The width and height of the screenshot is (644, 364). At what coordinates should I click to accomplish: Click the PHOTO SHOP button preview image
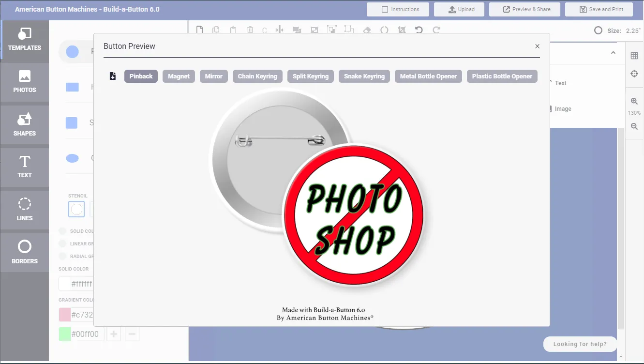(353, 214)
